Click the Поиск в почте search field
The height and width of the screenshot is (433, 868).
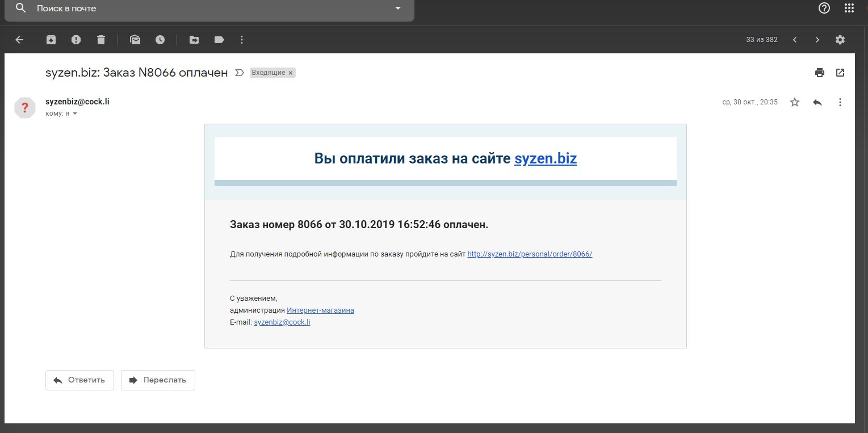pyautogui.click(x=210, y=9)
